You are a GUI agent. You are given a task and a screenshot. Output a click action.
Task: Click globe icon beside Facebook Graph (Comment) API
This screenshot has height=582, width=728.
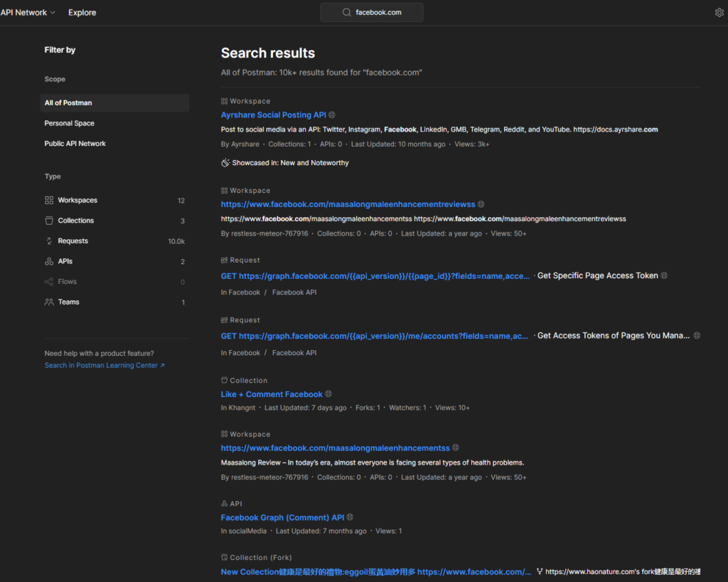350,517
